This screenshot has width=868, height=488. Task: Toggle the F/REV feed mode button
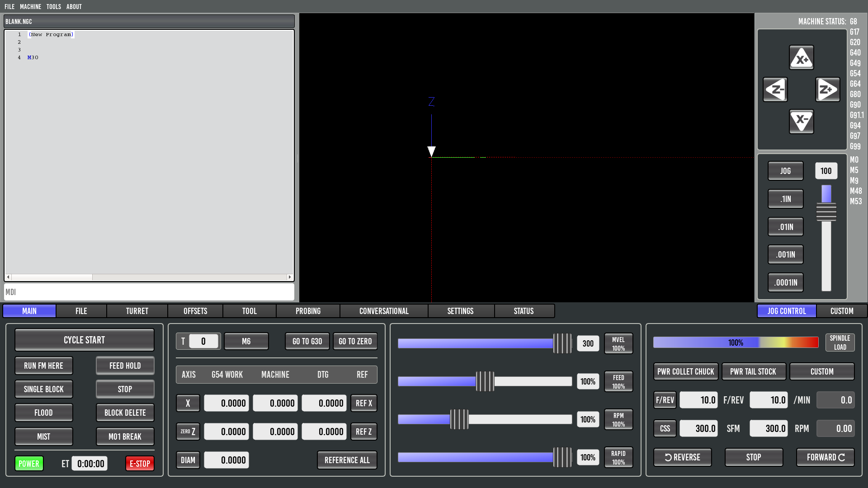pyautogui.click(x=665, y=400)
